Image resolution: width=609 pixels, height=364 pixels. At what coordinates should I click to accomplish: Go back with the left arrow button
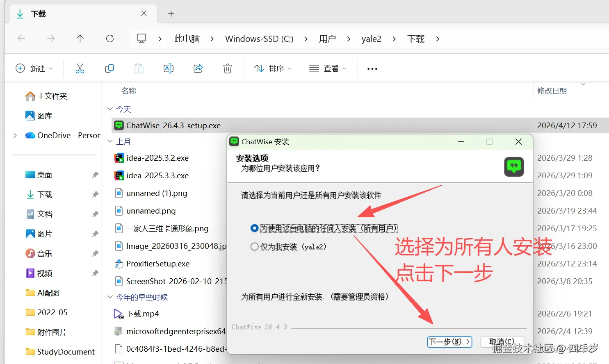coord(21,39)
